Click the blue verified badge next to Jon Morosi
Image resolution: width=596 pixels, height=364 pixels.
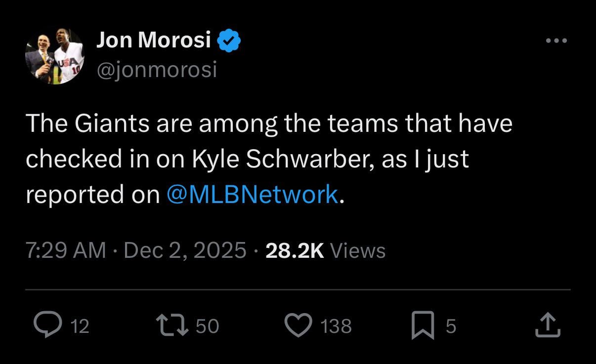[228, 39]
